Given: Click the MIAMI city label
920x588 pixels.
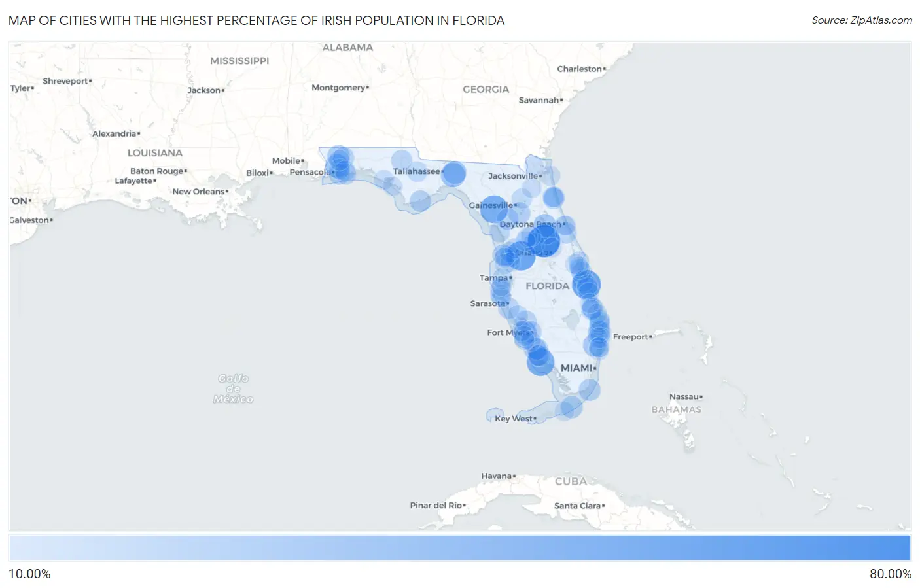Looking at the screenshot, I should coord(576,368).
